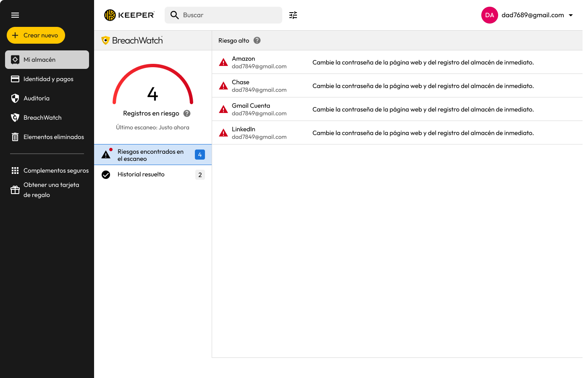
Task: Click the DA account avatar
Action: click(x=490, y=15)
